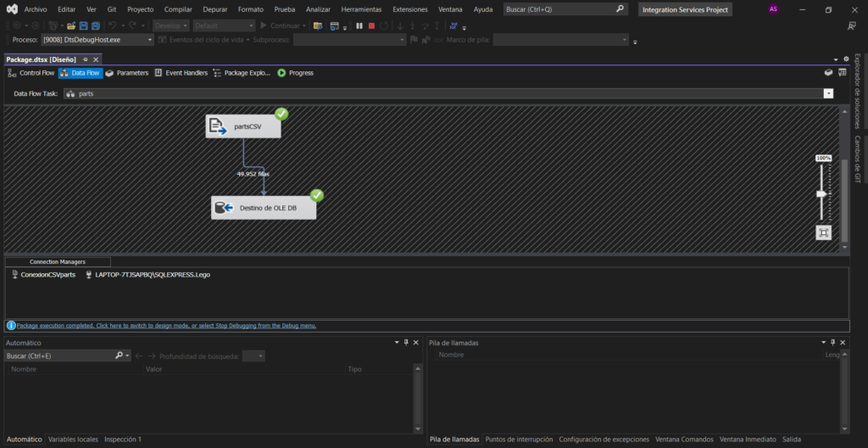Viewport: 868px width, 448px height.
Task: Expand the Data Flow Task dropdown
Action: [828, 93]
